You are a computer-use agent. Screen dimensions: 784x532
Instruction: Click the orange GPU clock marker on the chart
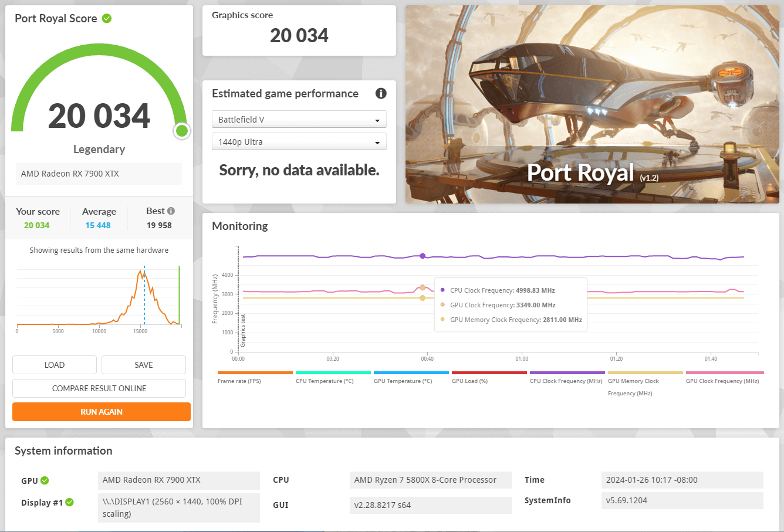(423, 287)
